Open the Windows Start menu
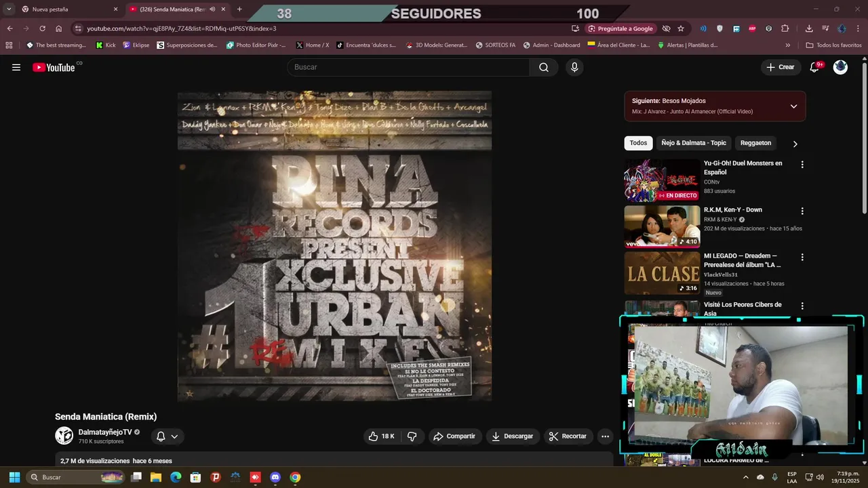This screenshot has height=488, width=868. click(14, 477)
